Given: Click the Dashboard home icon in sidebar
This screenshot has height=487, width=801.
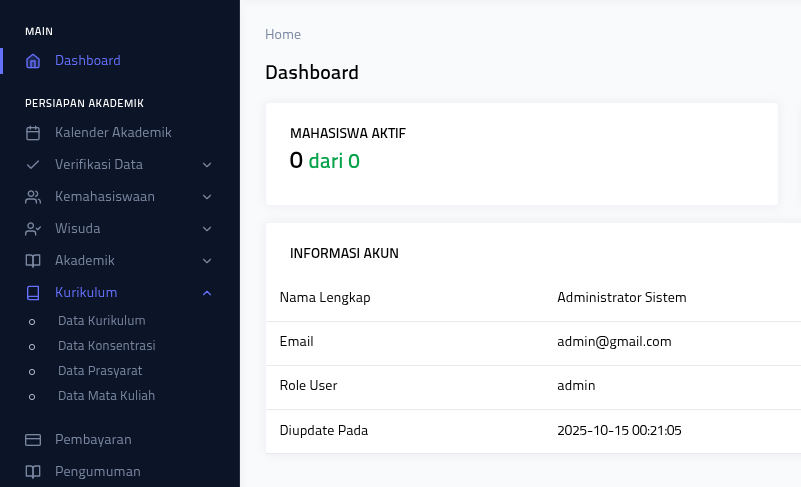Looking at the screenshot, I should coord(33,61).
